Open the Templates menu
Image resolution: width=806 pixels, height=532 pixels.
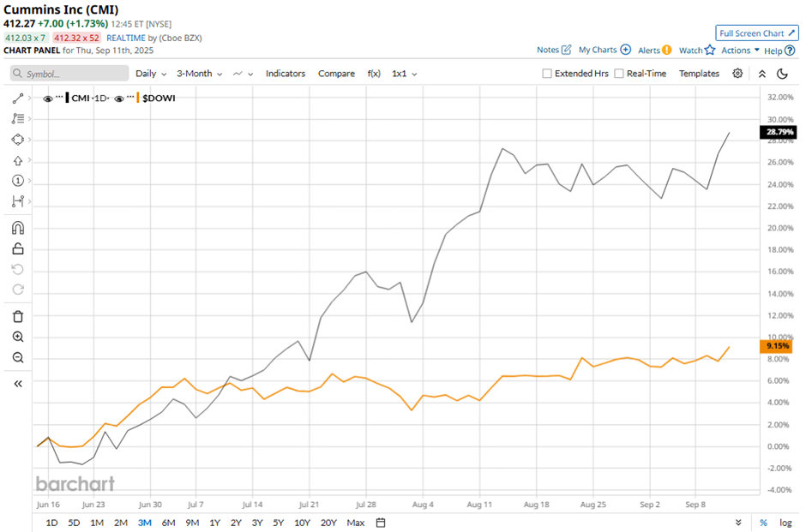(699, 74)
